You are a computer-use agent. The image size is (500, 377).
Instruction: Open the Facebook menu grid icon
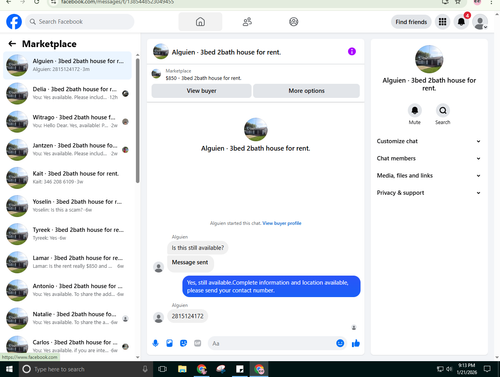(442, 22)
